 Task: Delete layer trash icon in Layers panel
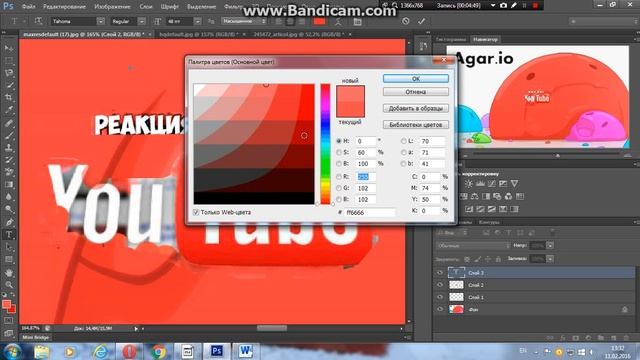pyautogui.click(x=625, y=338)
